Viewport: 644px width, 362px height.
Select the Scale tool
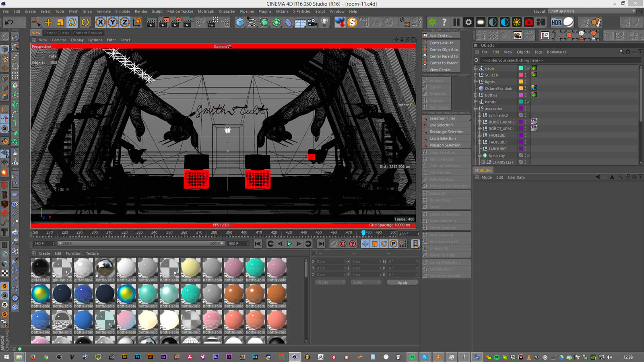pyautogui.click(x=60, y=22)
